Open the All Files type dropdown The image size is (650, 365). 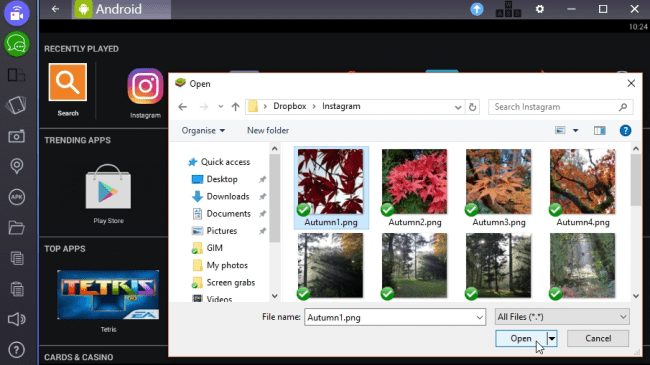click(562, 317)
